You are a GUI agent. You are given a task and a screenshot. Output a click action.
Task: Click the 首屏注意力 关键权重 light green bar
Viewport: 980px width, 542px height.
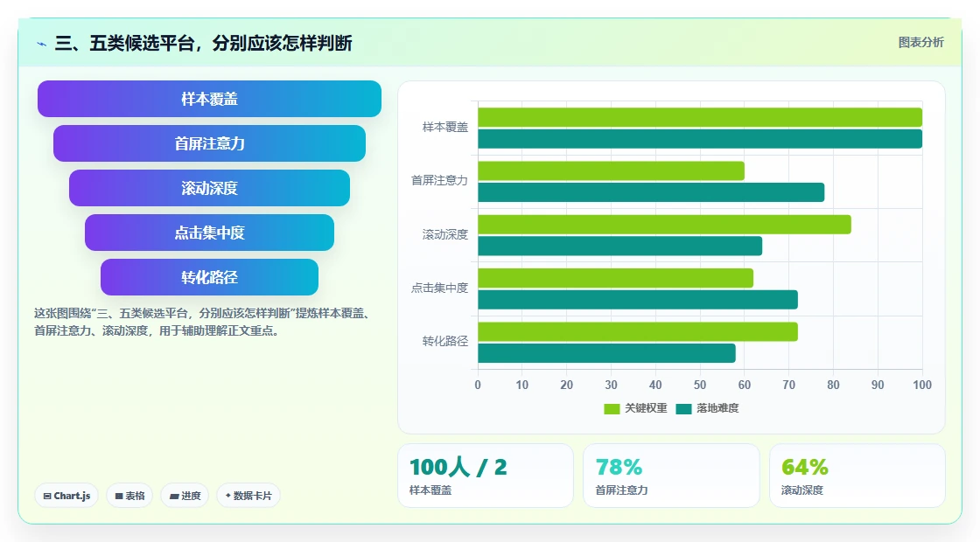(612, 171)
